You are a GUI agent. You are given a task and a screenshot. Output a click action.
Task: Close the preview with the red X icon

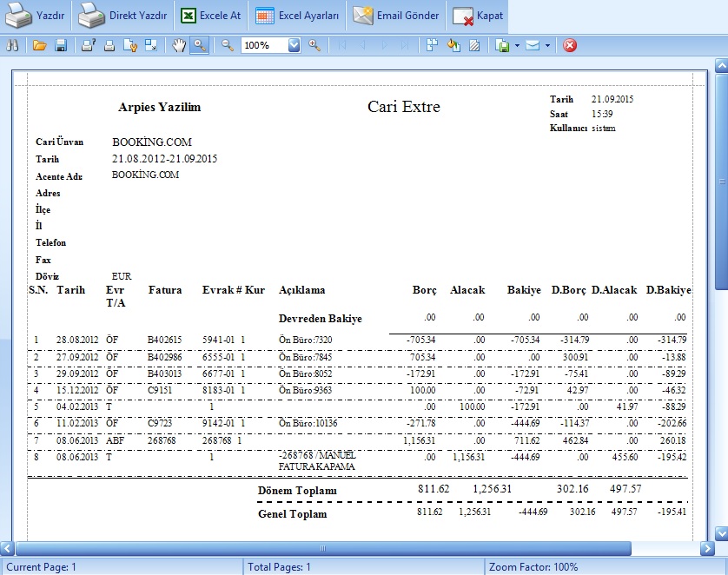(x=570, y=45)
